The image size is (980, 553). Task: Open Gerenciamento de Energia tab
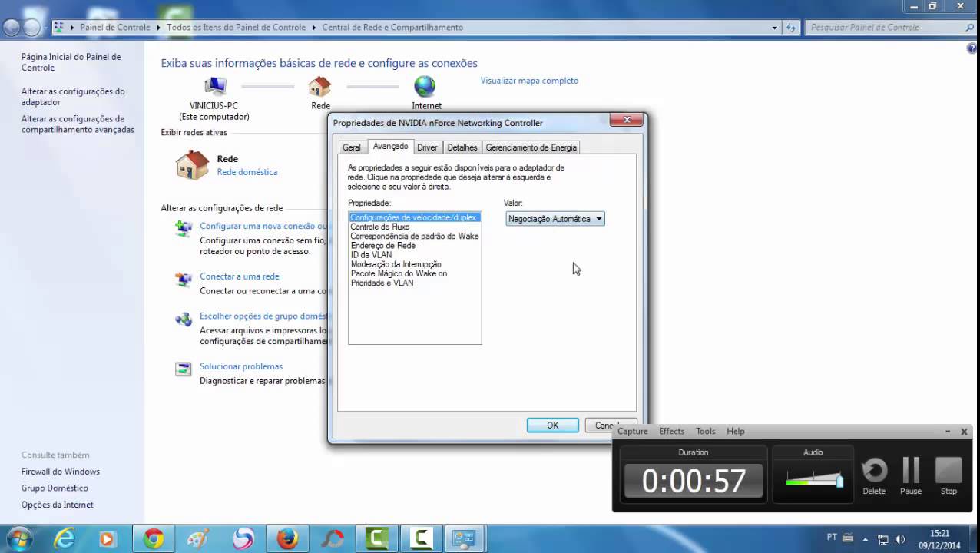[x=531, y=147]
